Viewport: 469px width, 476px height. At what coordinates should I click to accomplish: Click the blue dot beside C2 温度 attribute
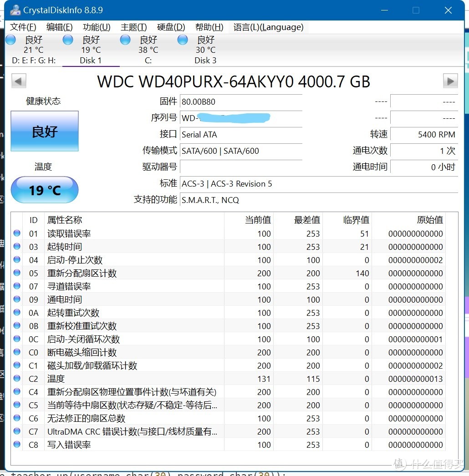point(16,378)
